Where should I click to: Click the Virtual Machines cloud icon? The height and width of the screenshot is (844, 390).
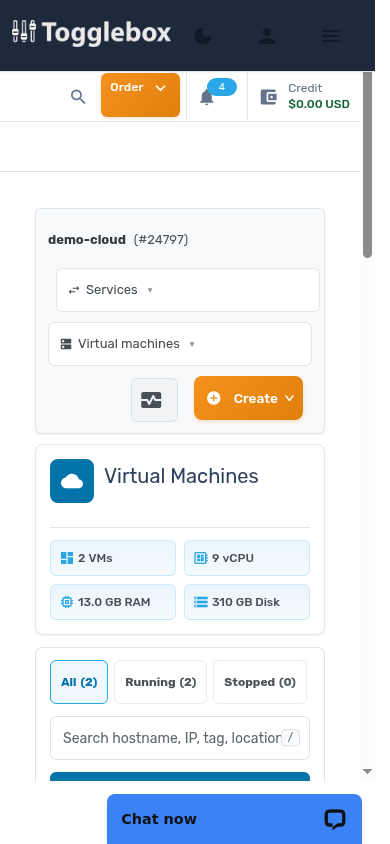point(72,481)
